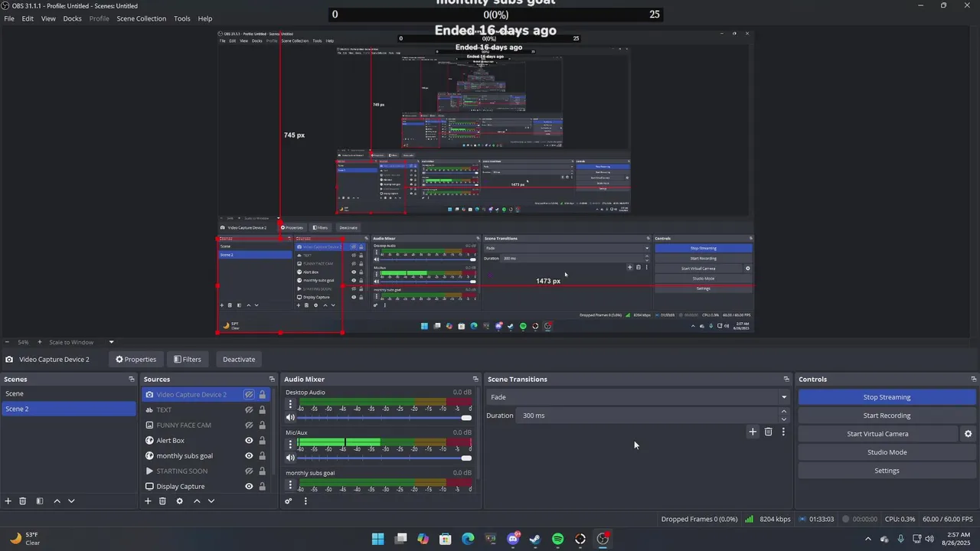Viewport: 980px width, 551px height.
Task: Click Start Recording
Action: click(887, 416)
